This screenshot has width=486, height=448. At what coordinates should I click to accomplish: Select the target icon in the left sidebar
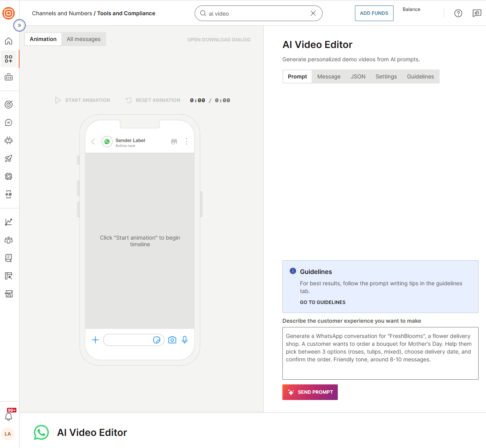[9, 104]
